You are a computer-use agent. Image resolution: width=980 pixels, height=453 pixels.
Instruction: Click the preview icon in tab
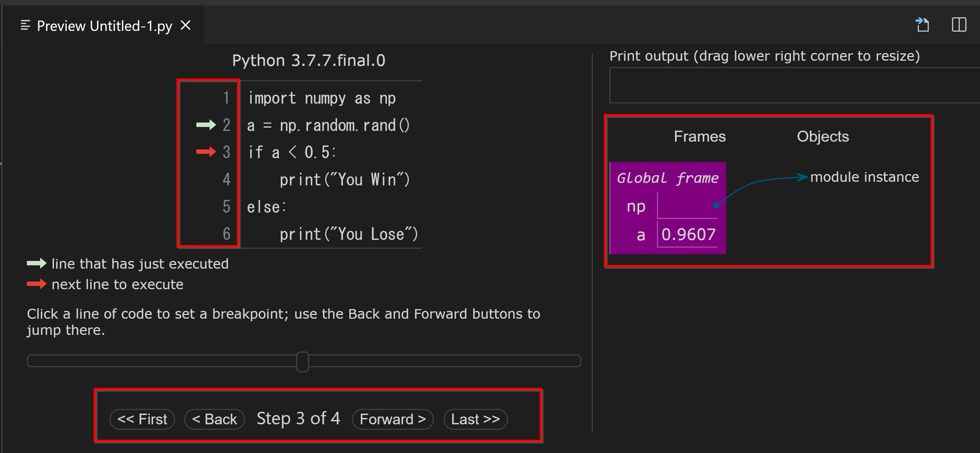point(25,25)
